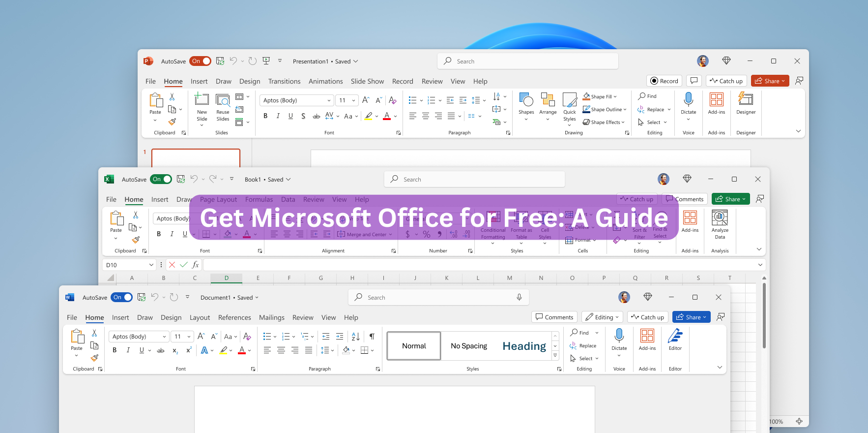Click Reuse Slides icon in PowerPoint
The image size is (868, 433).
223,100
